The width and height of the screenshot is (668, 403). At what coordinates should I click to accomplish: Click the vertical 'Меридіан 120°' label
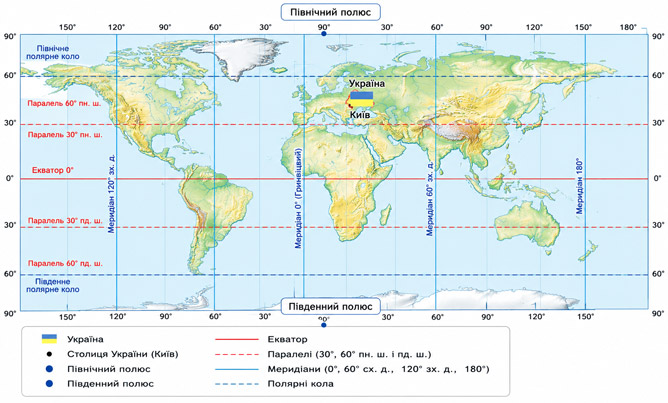point(111,194)
